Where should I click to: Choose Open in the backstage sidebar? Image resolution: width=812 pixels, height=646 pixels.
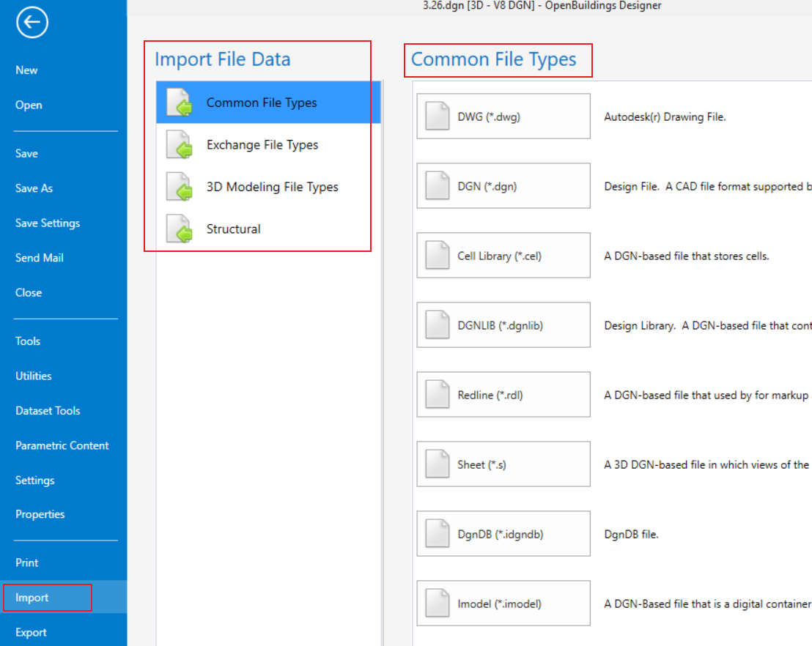pyautogui.click(x=29, y=105)
